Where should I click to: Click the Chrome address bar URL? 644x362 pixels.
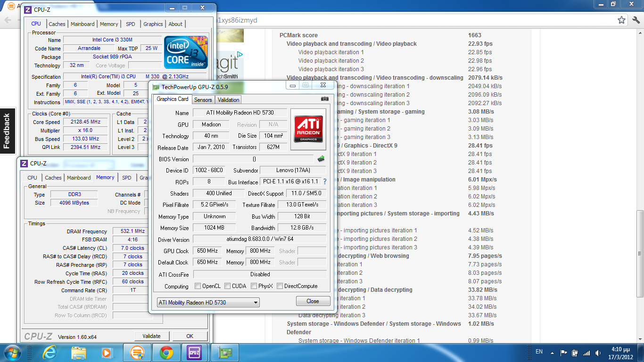(237, 20)
